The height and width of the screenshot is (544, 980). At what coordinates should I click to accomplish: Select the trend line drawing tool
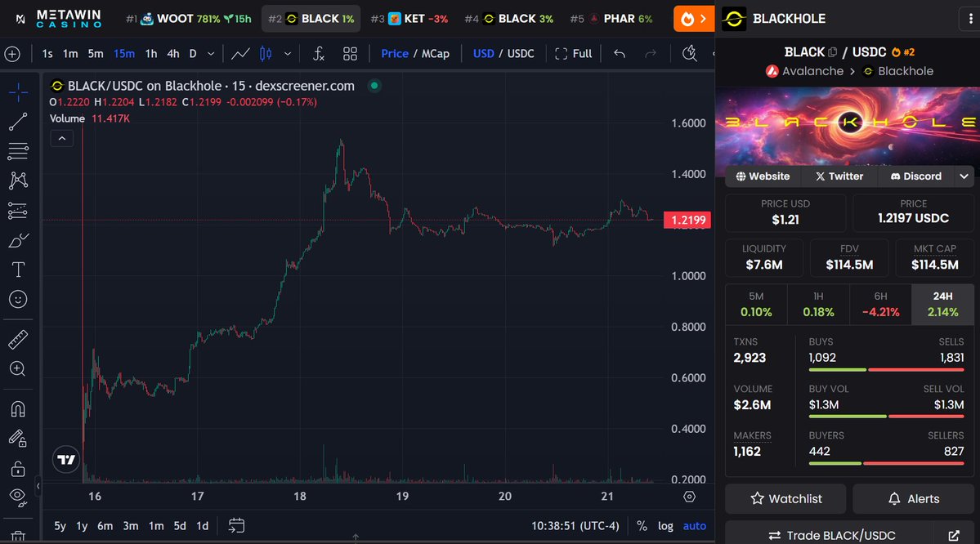[x=18, y=122]
